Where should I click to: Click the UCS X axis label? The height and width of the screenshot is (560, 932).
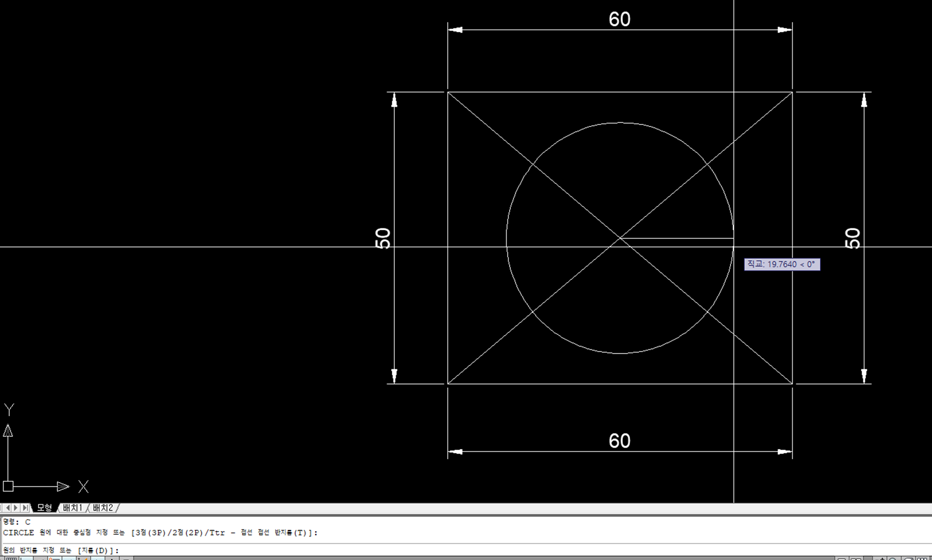click(83, 486)
